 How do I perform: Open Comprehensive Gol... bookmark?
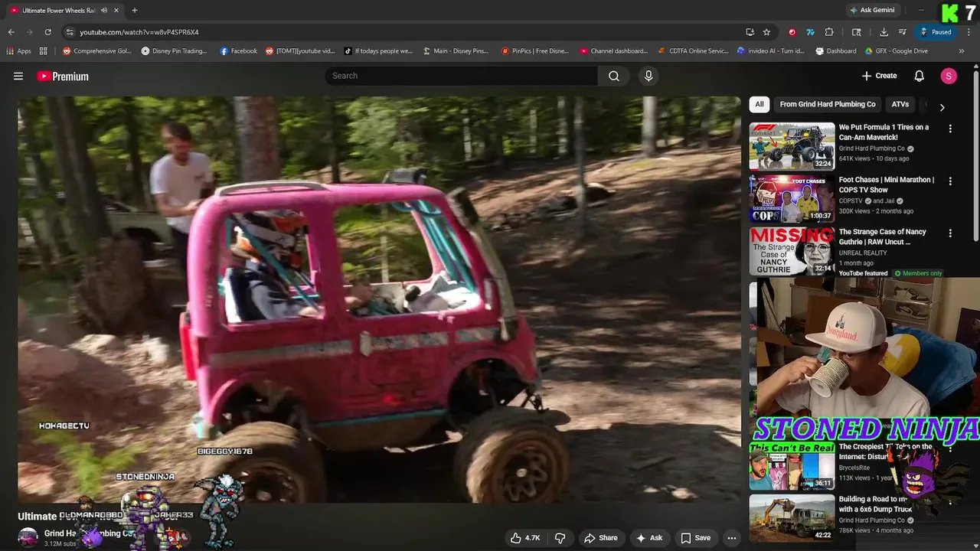[x=96, y=51]
